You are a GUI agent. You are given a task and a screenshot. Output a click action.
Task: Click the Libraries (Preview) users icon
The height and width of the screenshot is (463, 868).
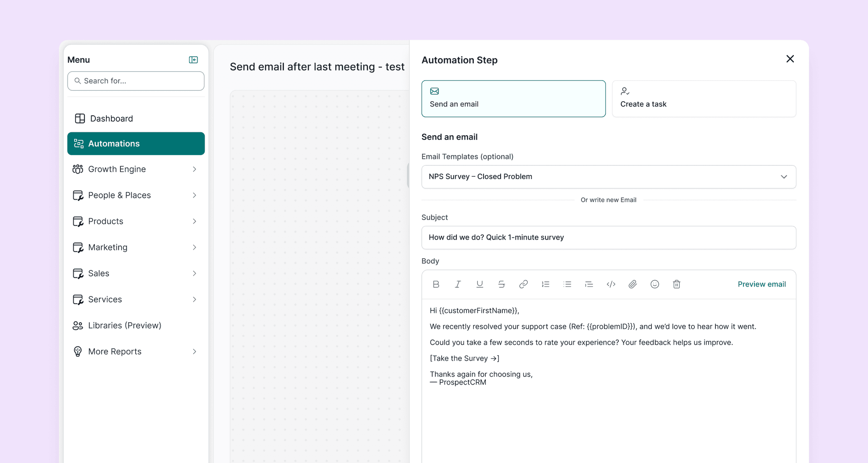(x=78, y=326)
